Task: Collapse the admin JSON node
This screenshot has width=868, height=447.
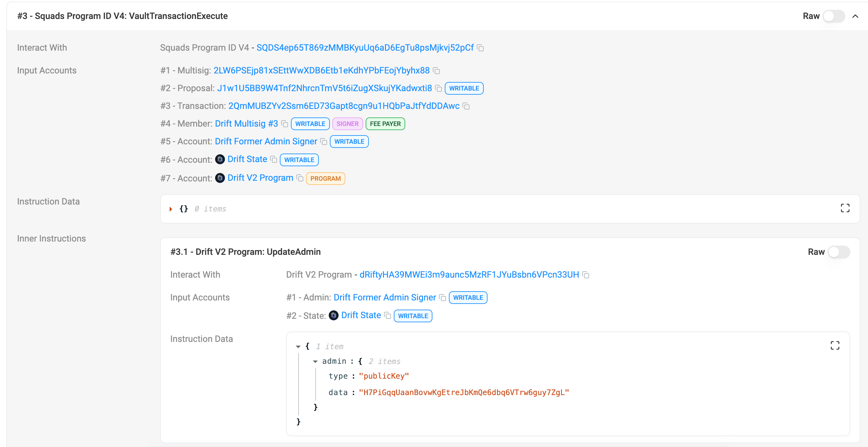Action: 315,362
